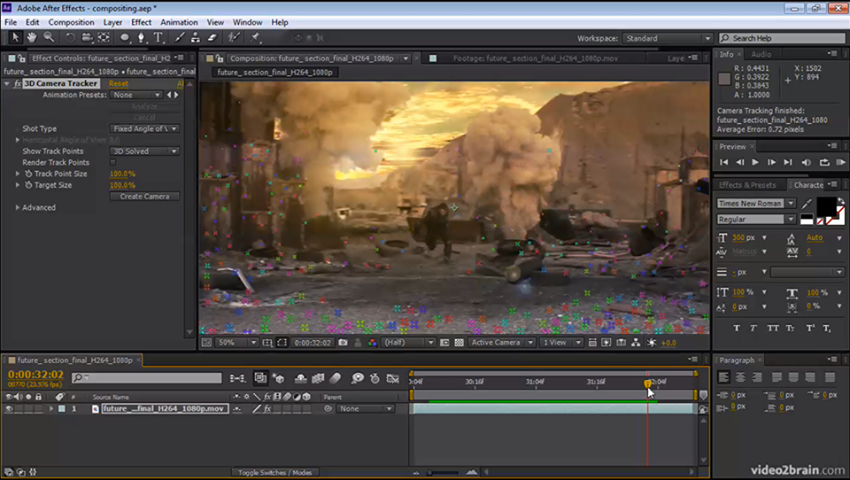The width and height of the screenshot is (850, 480).
Task: Select the Pen tool
Action: [141, 37]
